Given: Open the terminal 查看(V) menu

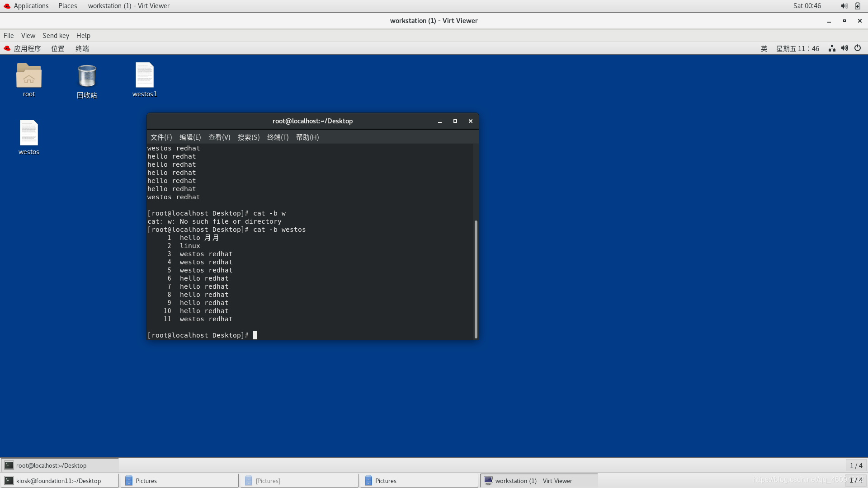Looking at the screenshot, I should coord(219,137).
